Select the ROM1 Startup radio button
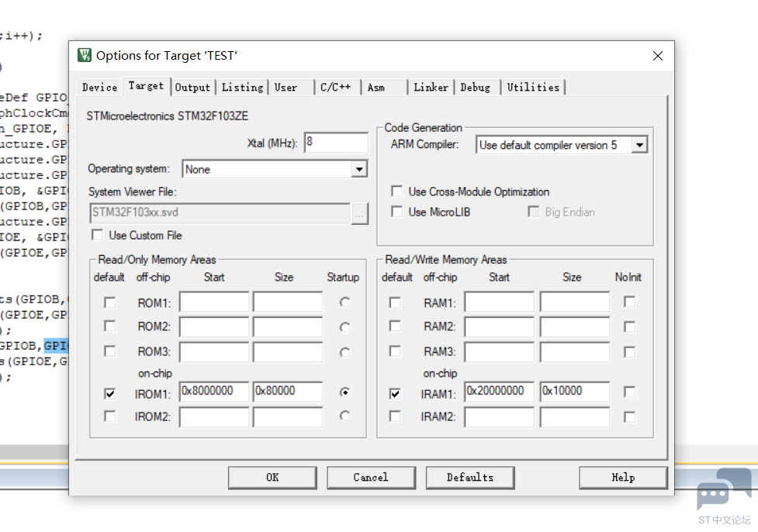 tap(344, 302)
